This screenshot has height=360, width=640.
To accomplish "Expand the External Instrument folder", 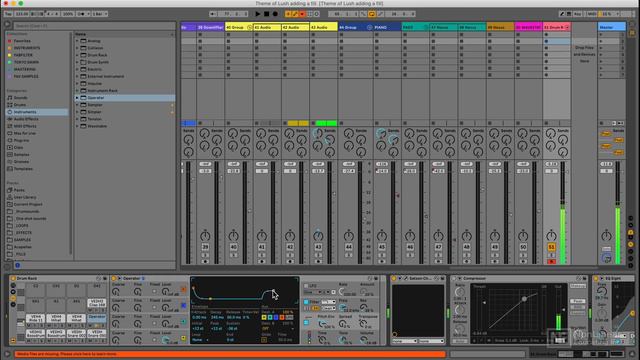I will [x=77, y=76].
